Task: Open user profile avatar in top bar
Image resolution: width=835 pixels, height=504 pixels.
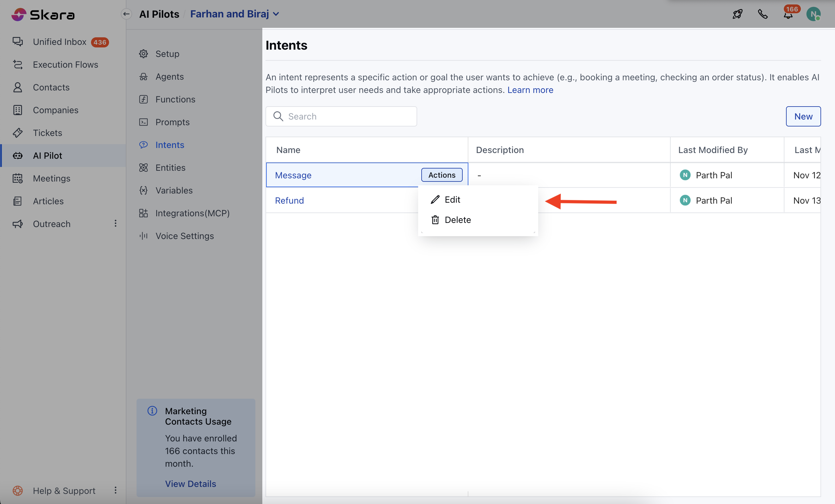Action: pyautogui.click(x=813, y=14)
